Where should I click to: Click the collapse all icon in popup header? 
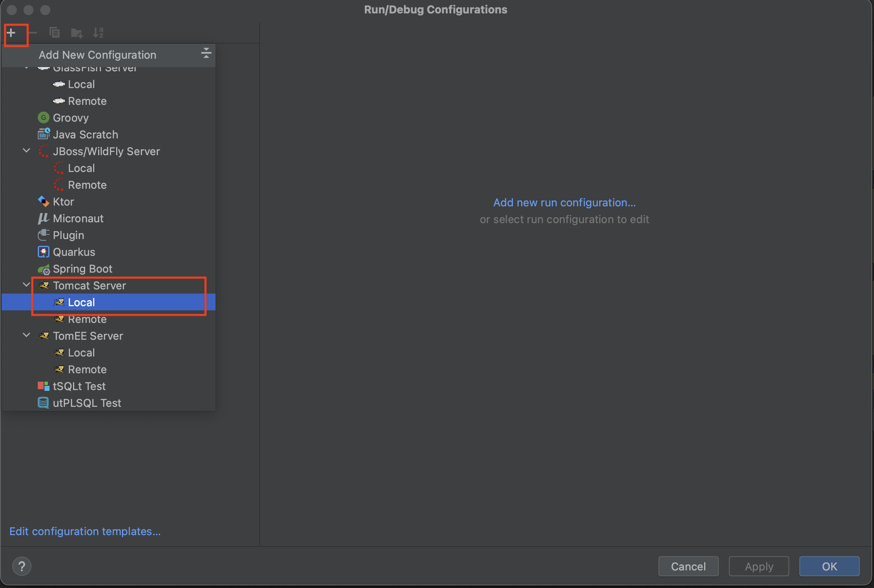[x=205, y=53]
